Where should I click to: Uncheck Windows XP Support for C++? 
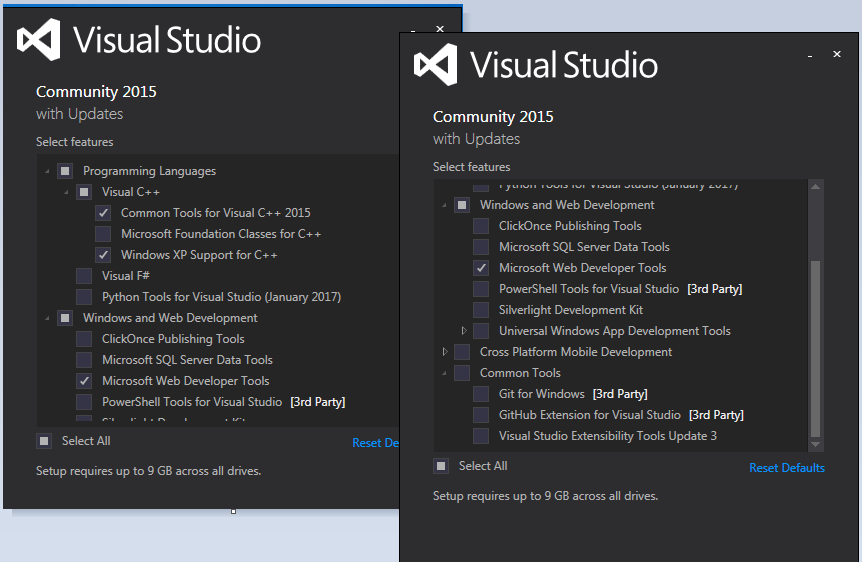tap(103, 255)
